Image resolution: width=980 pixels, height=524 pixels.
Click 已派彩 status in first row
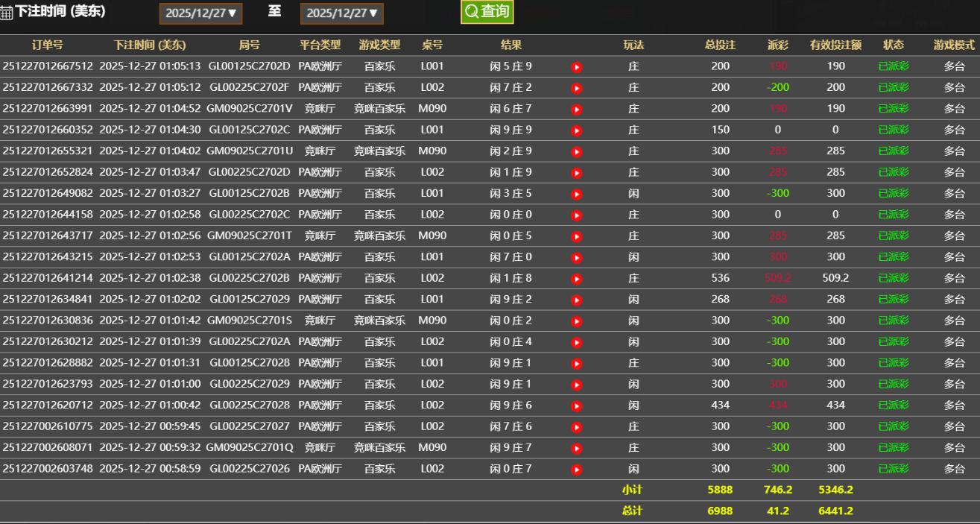coord(893,66)
